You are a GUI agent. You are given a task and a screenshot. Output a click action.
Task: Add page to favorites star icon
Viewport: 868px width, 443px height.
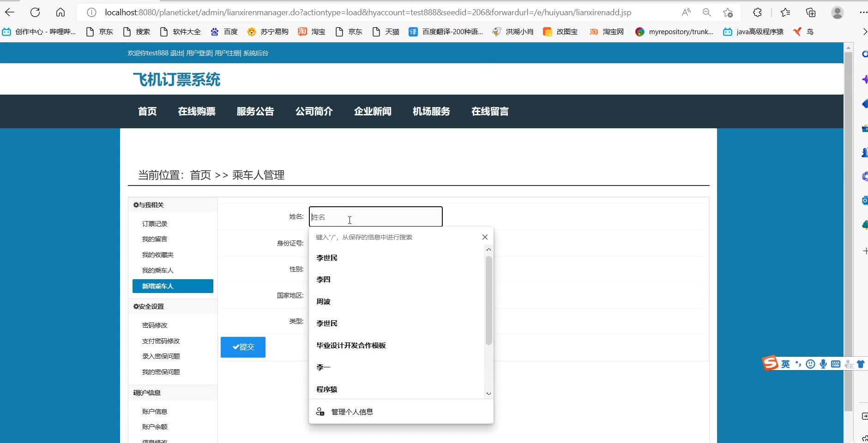click(x=728, y=12)
